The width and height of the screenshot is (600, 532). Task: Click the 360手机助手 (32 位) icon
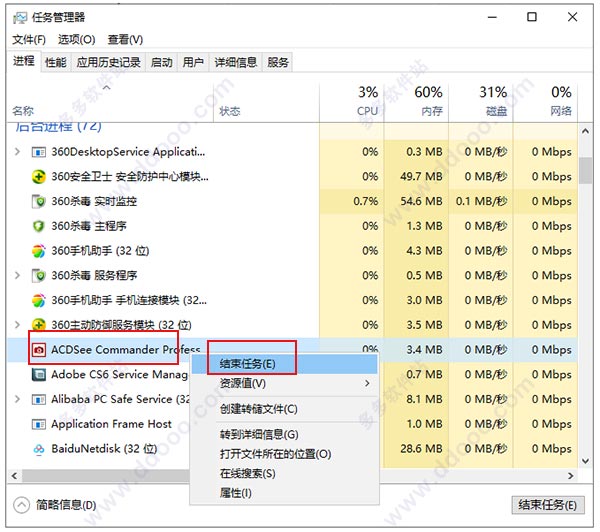39,251
